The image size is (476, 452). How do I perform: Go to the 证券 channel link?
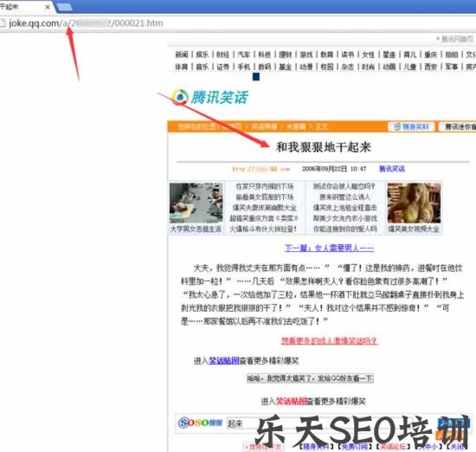[222, 67]
